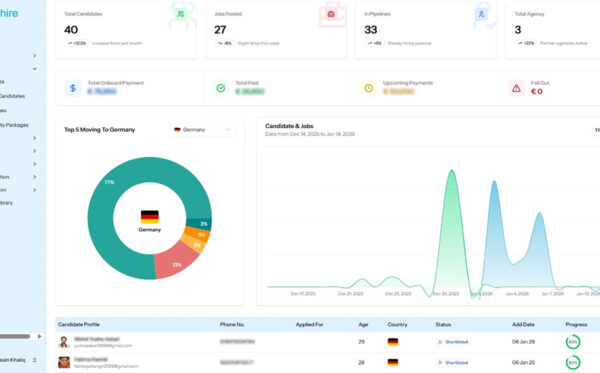Click the sidebar scrollbar right arrow
The image size is (600, 373).
pyautogui.click(x=39, y=336)
